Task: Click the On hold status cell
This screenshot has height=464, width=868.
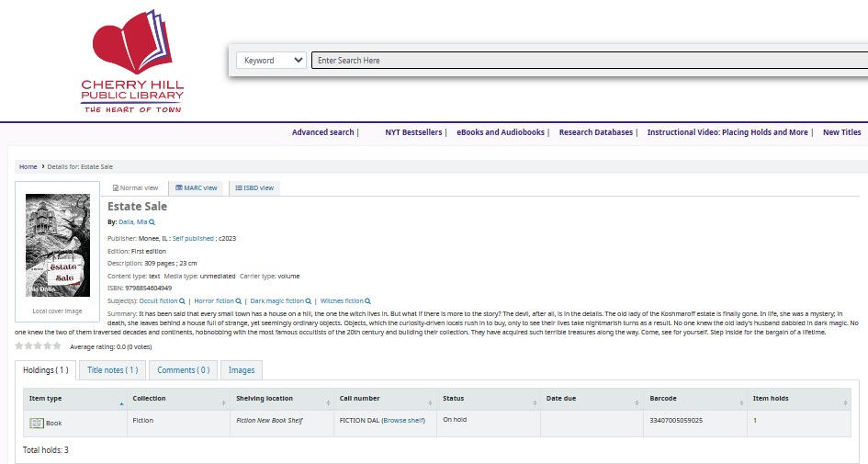Action: (489, 424)
